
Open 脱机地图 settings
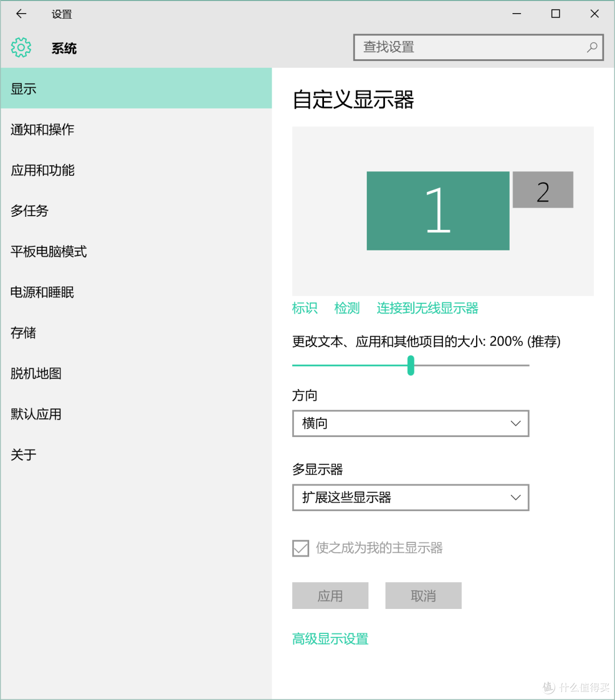click(136, 373)
